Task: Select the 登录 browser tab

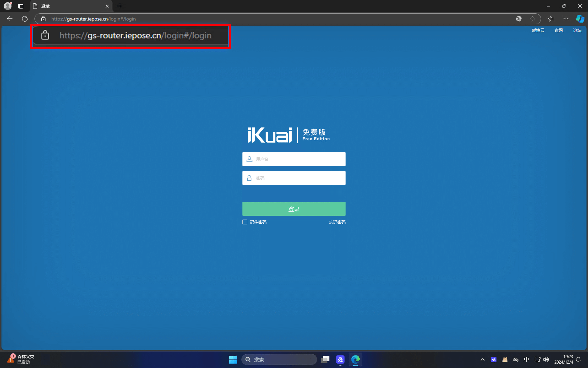Action: click(x=71, y=6)
